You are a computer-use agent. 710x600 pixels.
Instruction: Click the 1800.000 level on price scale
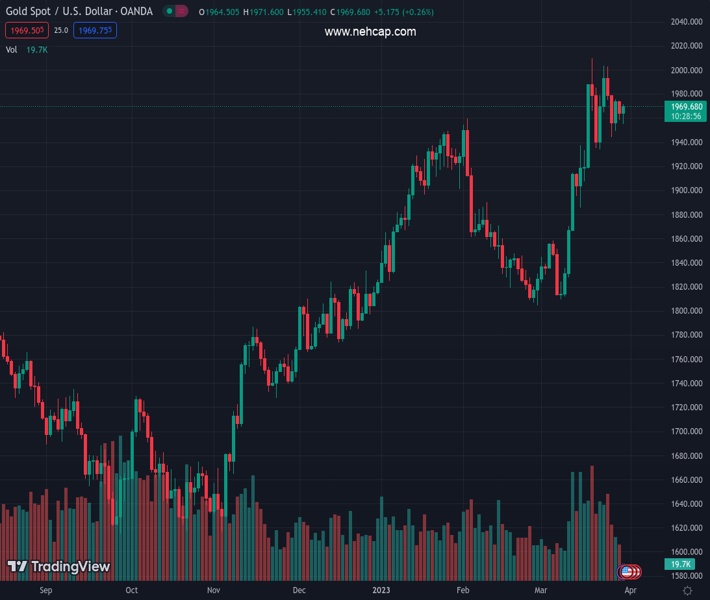[686, 311]
